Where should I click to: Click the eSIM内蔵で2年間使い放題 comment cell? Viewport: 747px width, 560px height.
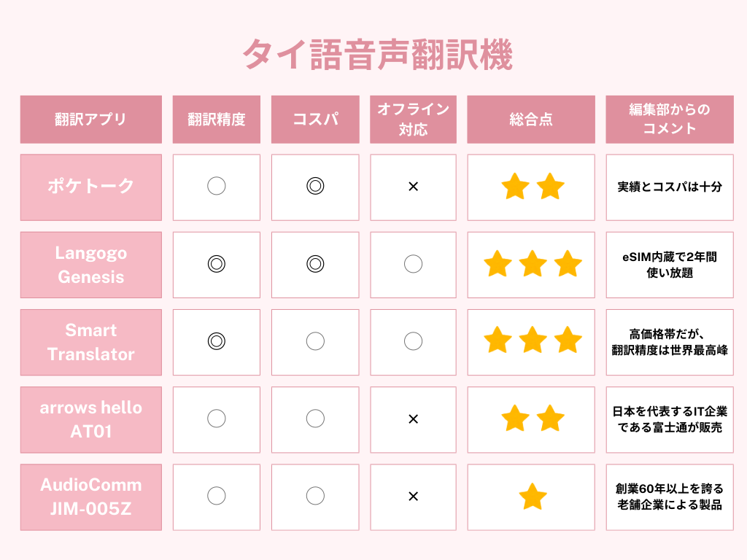click(669, 265)
